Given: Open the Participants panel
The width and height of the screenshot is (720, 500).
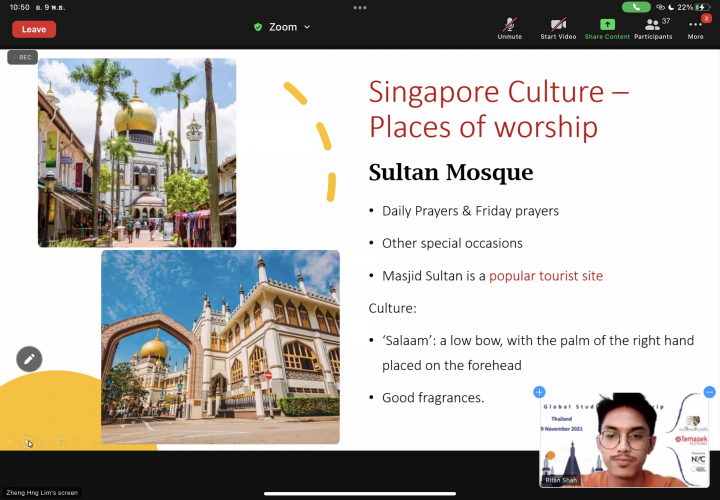Looking at the screenshot, I should pyautogui.click(x=653, y=28).
